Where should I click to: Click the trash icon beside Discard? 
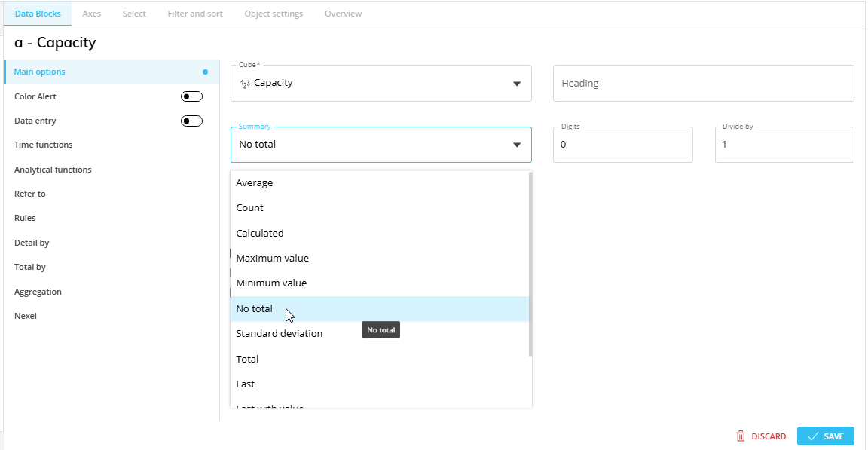tap(741, 436)
